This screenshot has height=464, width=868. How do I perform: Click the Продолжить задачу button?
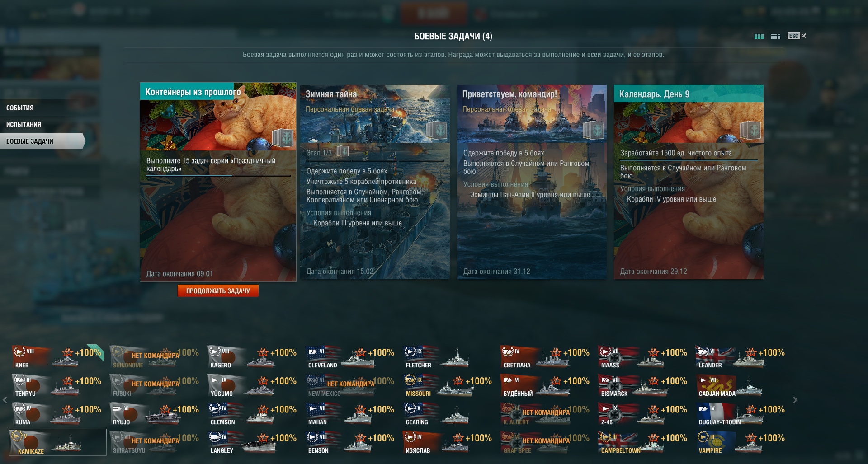click(218, 291)
